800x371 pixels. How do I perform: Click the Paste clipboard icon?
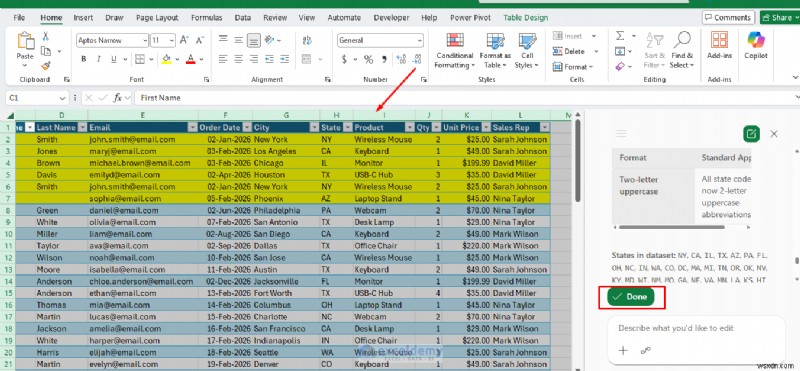25,40
